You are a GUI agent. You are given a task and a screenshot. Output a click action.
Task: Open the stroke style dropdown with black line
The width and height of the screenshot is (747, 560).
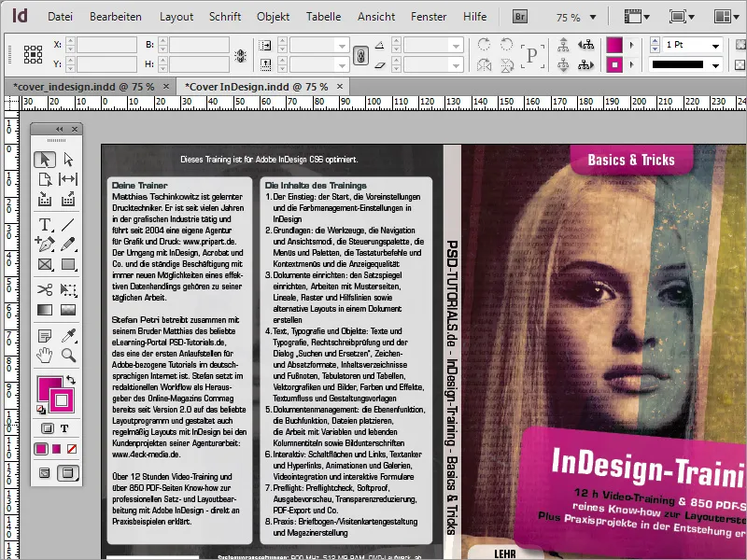[x=715, y=64]
